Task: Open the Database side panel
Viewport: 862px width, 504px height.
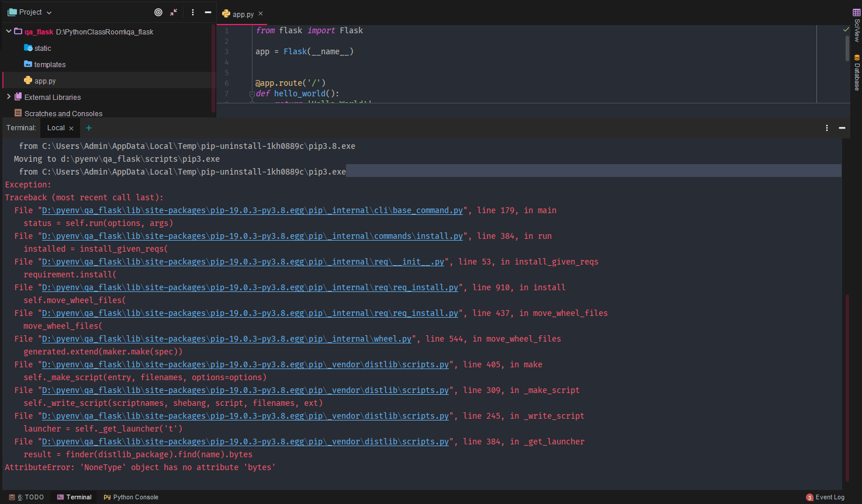Action: 857,72
